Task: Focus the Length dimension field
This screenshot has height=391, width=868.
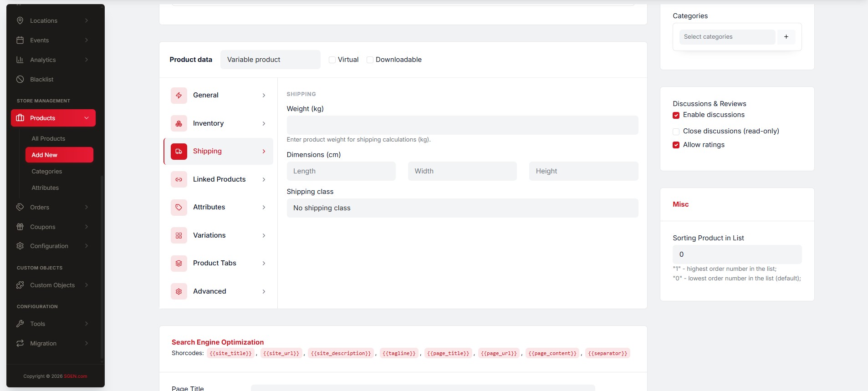Action: point(341,171)
